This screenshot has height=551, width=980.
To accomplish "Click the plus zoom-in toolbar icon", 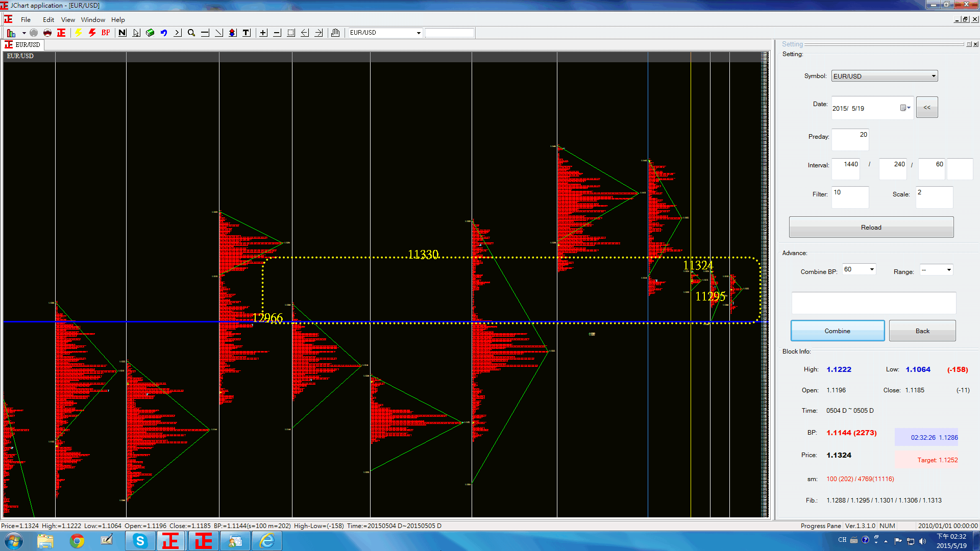I will [x=263, y=33].
